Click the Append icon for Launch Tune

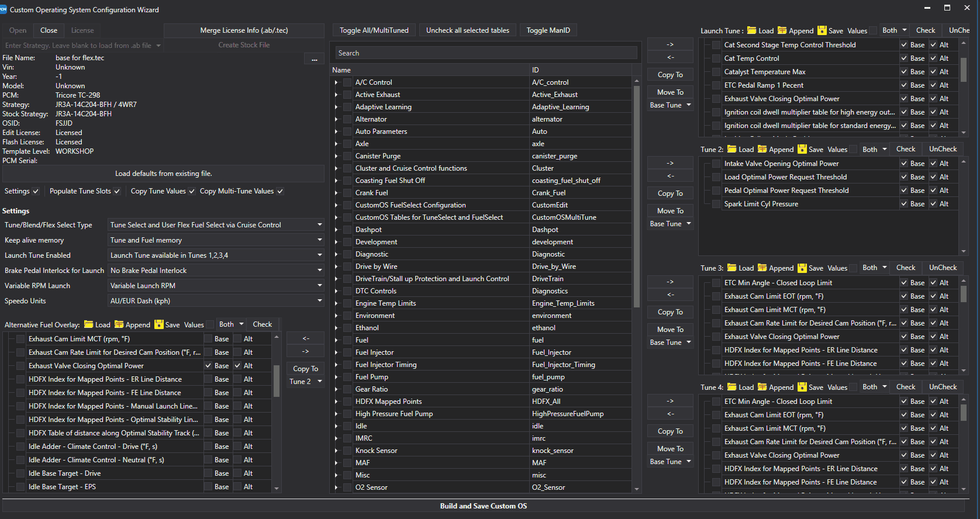[782, 30]
